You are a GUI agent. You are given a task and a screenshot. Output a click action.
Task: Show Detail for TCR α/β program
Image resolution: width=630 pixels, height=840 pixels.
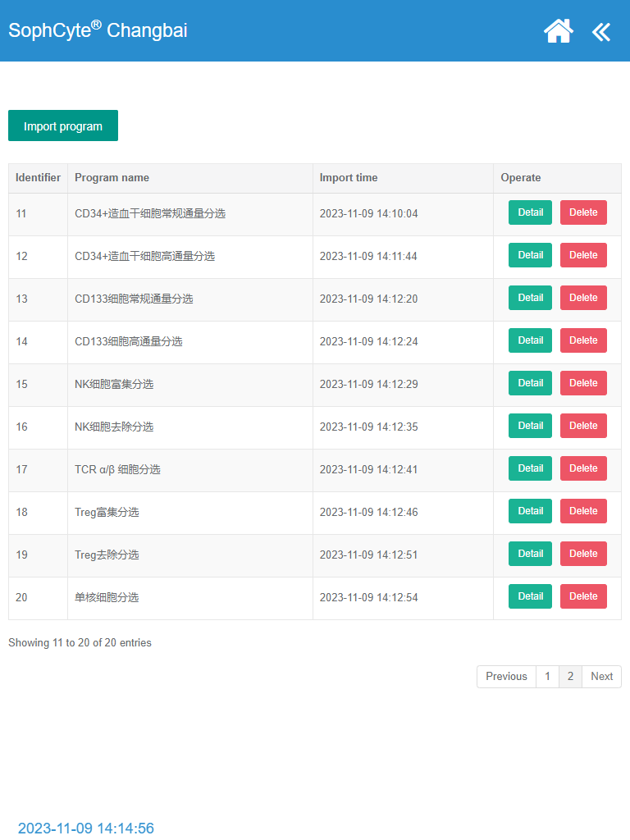[x=530, y=468]
